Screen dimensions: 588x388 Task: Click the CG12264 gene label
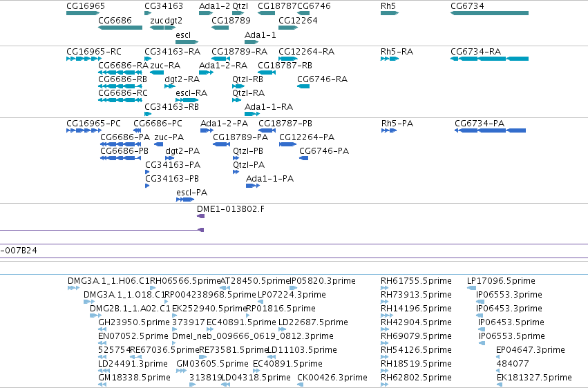(x=298, y=21)
